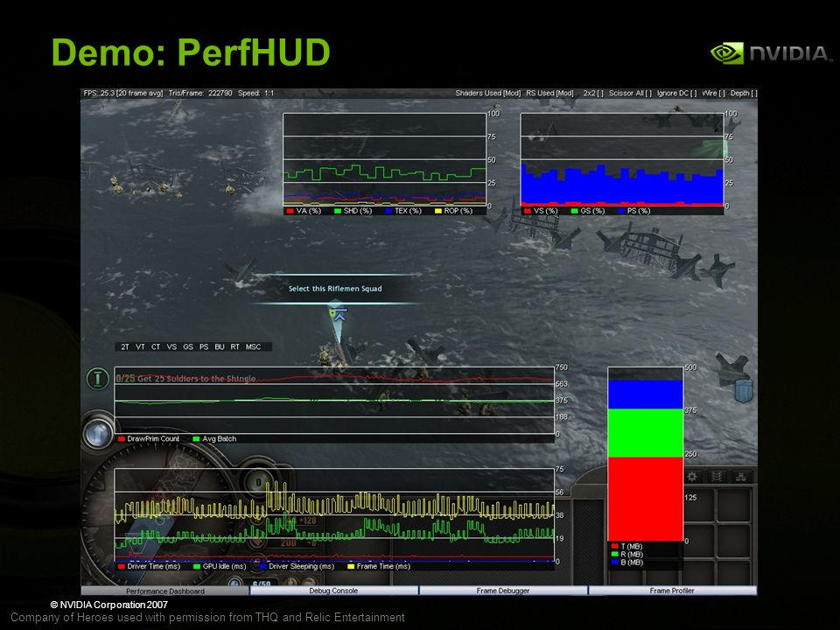
Task: Toggle the VT flag in flag bar
Action: click(140, 347)
